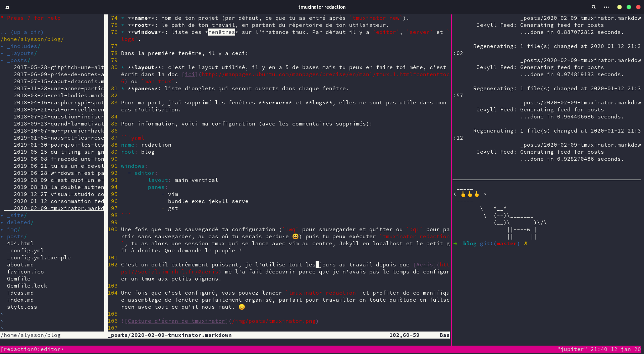Viewport: 644px width, 354px height.
Task: Open ideas.md in the file tree
Action: click(x=20, y=293)
